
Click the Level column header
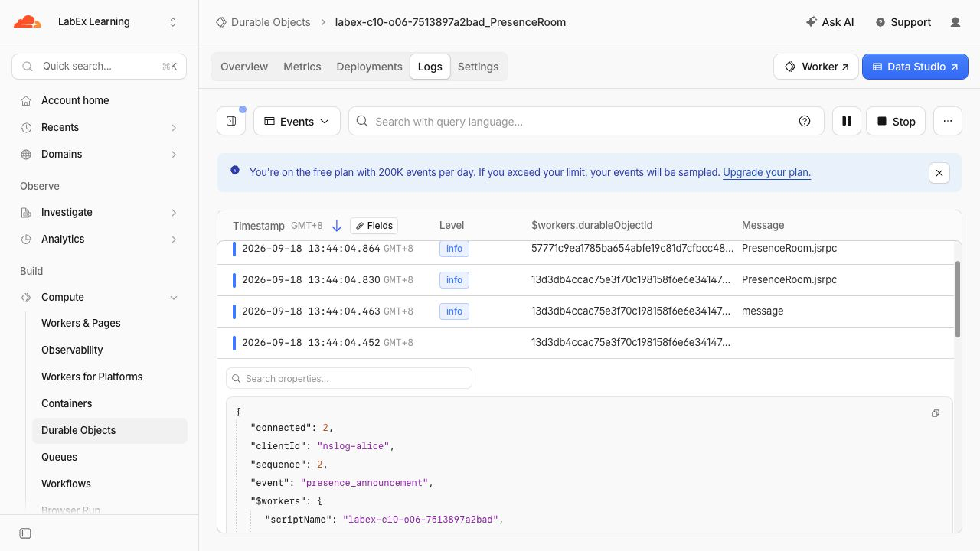(x=452, y=226)
